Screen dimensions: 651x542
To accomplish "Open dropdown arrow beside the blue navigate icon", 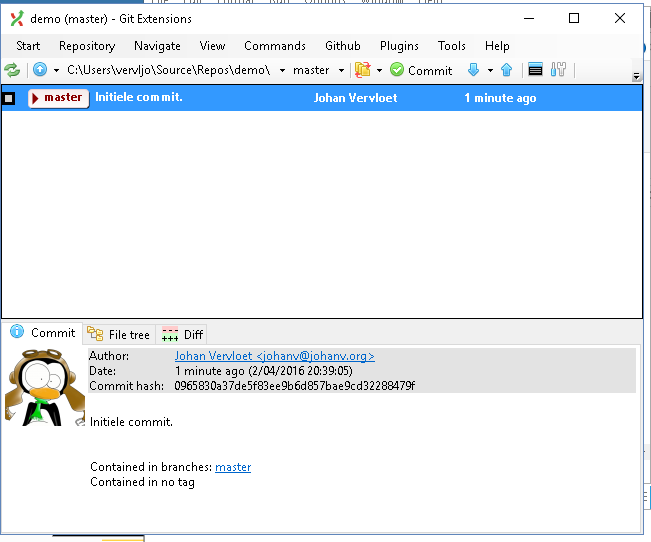I will pos(56,70).
